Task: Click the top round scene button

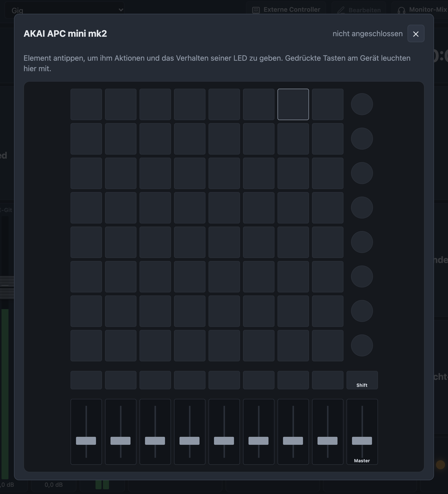Action: [362, 104]
